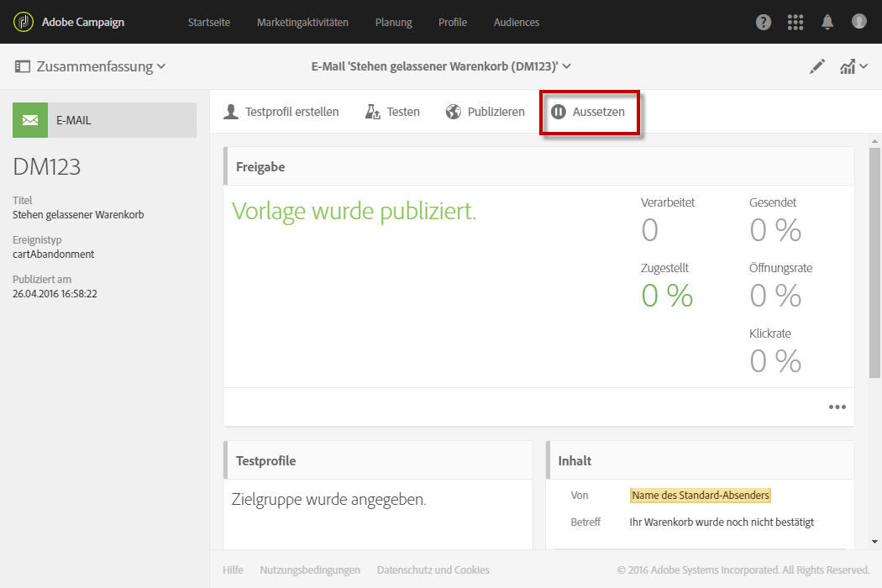
Task: Open the apps grid switcher icon
Action: click(x=795, y=23)
